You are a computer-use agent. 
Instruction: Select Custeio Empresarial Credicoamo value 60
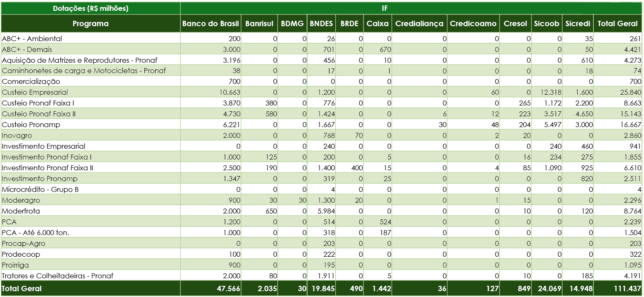473,92
